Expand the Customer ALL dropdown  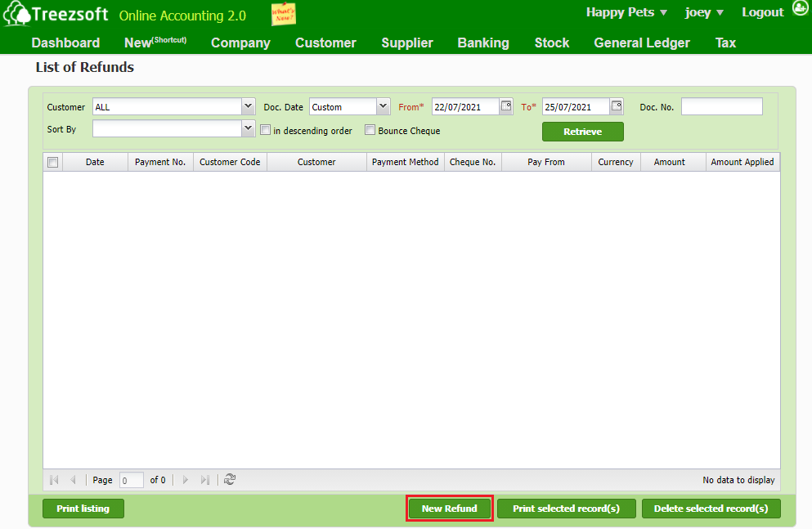tap(249, 106)
